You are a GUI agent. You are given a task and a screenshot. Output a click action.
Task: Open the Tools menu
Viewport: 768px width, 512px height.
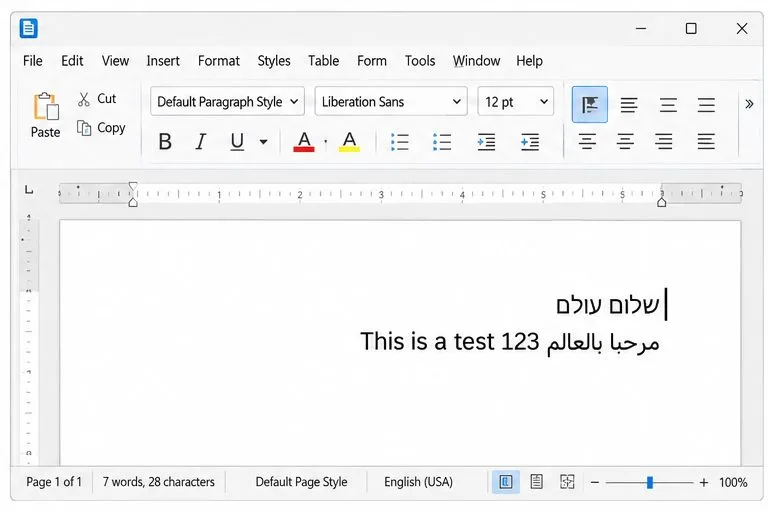point(420,61)
